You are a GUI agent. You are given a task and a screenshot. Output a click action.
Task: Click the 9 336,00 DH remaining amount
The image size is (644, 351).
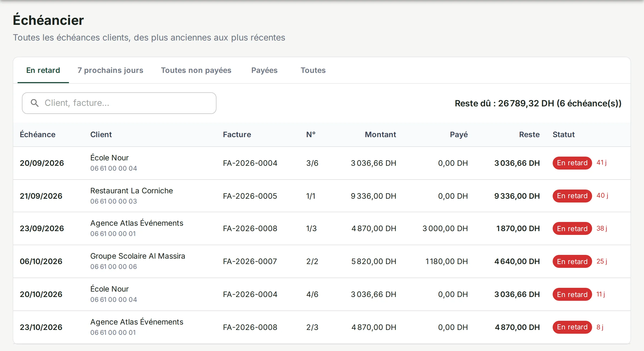[517, 196]
